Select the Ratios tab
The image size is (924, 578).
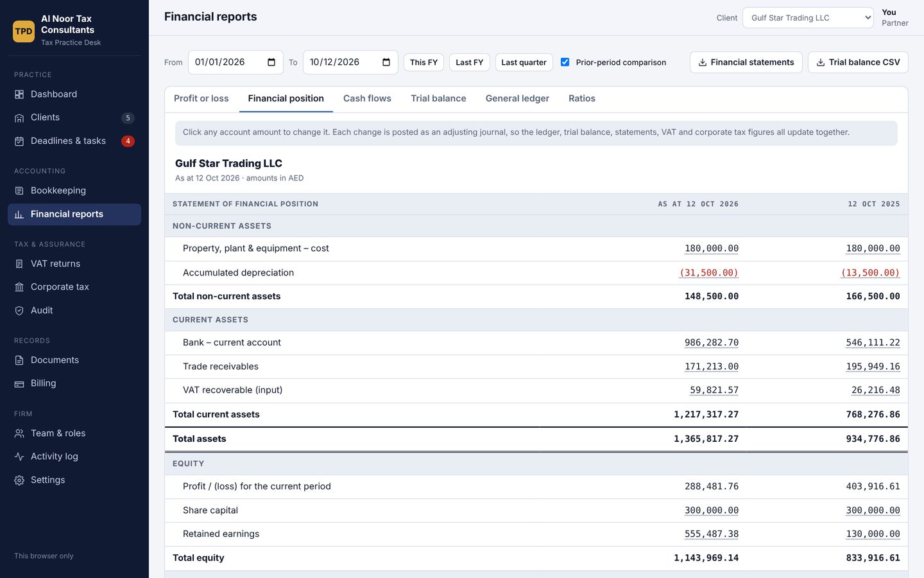[x=582, y=99]
